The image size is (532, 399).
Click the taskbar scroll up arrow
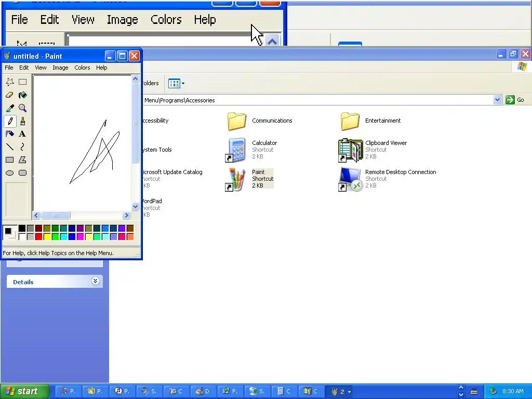pyautogui.click(x=461, y=388)
